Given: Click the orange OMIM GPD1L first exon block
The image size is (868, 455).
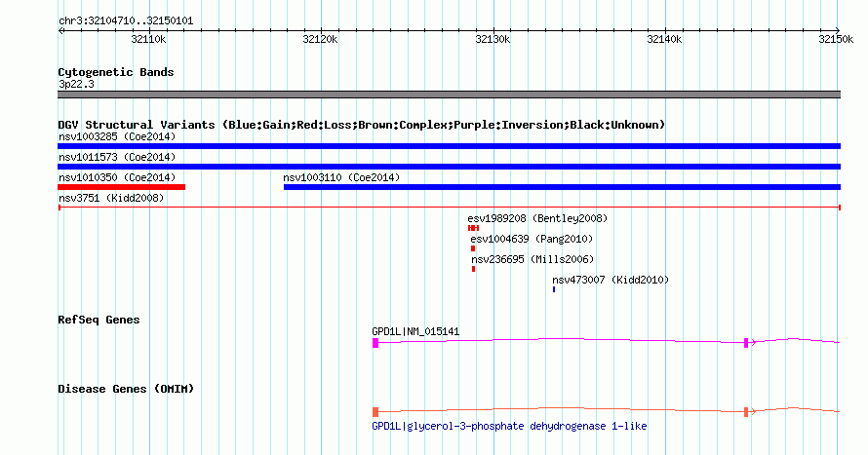Looking at the screenshot, I should coord(375,412).
